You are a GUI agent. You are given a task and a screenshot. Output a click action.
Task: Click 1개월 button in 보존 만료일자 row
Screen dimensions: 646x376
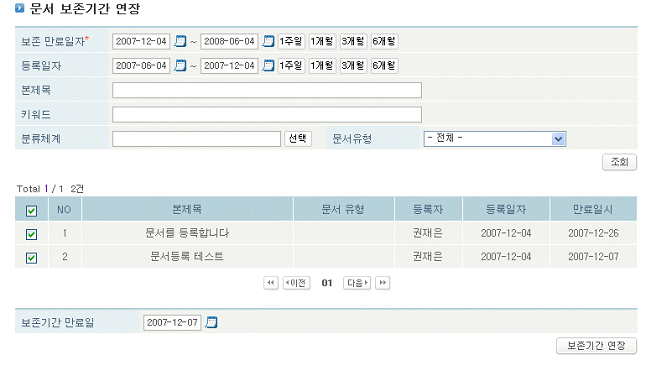(322, 41)
